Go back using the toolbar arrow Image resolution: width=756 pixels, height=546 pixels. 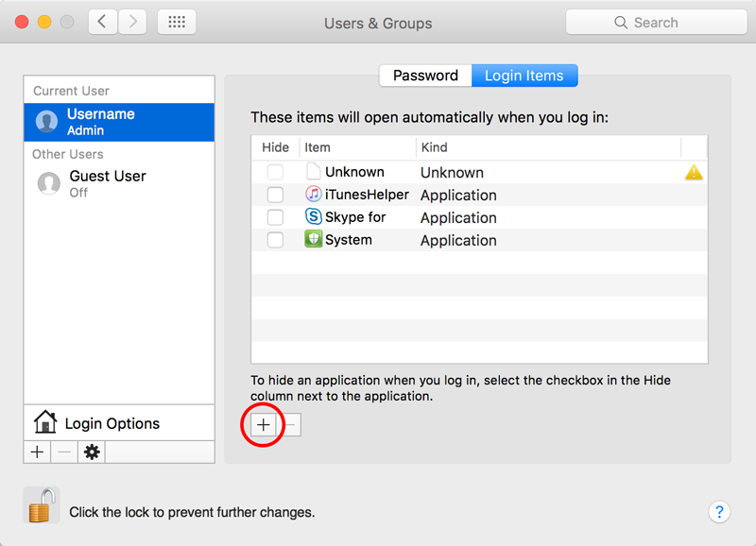[103, 22]
